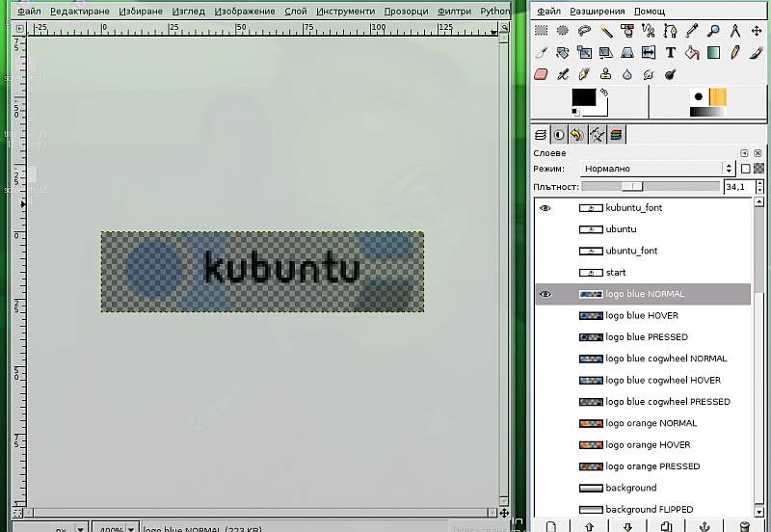Reset colors to default black and white

pos(575,113)
